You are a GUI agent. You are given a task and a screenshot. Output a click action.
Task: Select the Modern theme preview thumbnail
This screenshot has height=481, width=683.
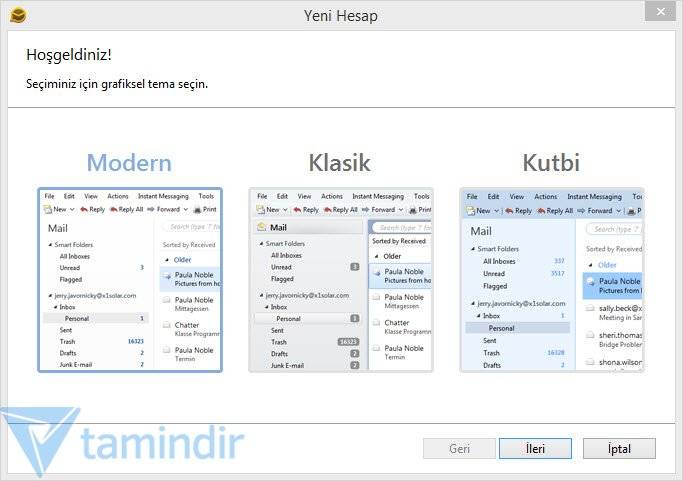coord(130,279)
